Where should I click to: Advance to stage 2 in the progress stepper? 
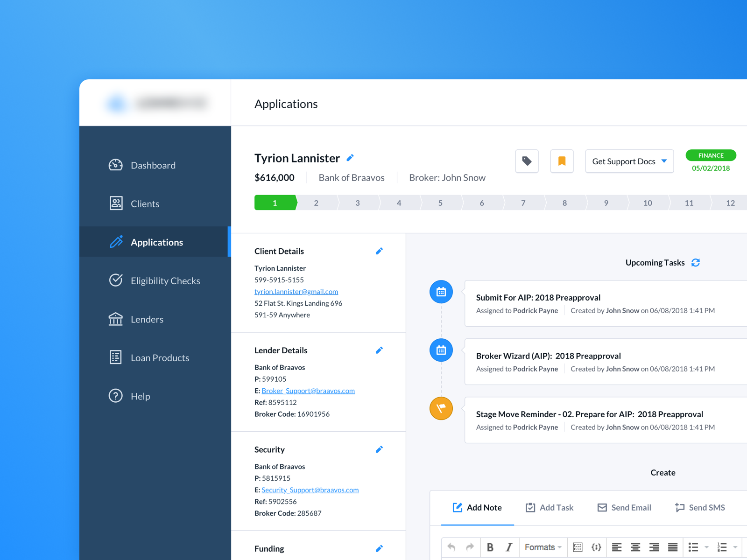click(316, 203)
